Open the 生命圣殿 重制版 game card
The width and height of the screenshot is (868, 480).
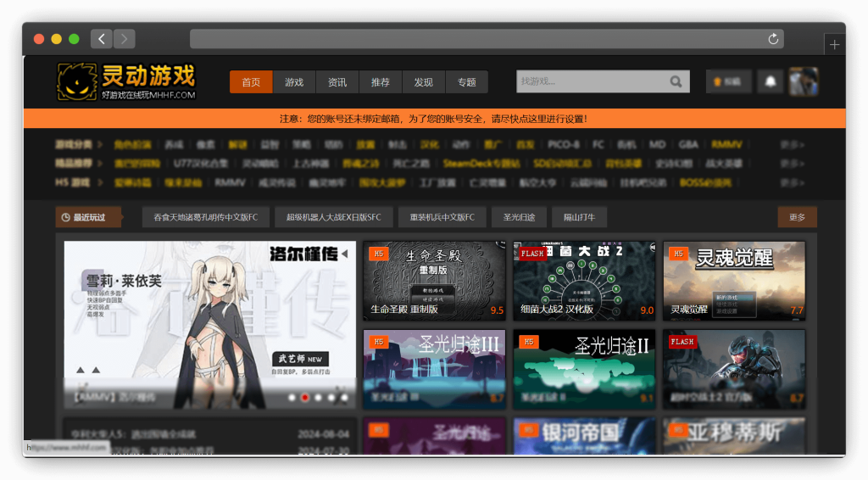click(434, 281)
